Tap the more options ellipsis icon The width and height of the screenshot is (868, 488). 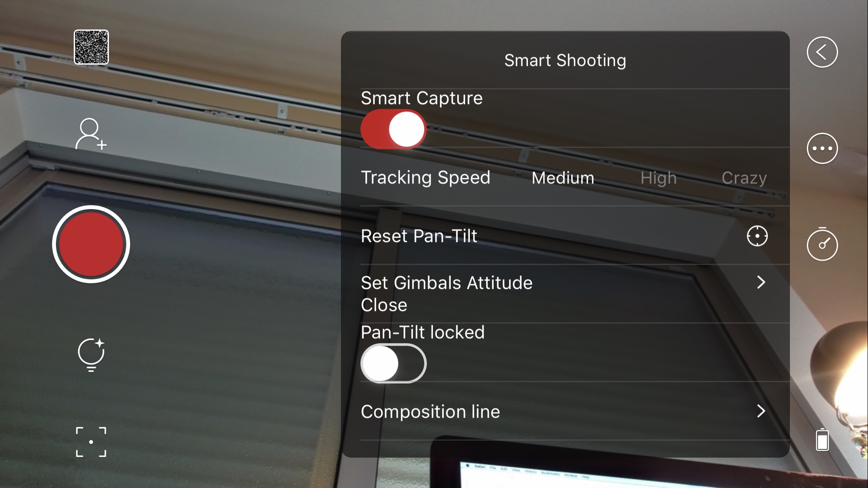click(822, 148)
